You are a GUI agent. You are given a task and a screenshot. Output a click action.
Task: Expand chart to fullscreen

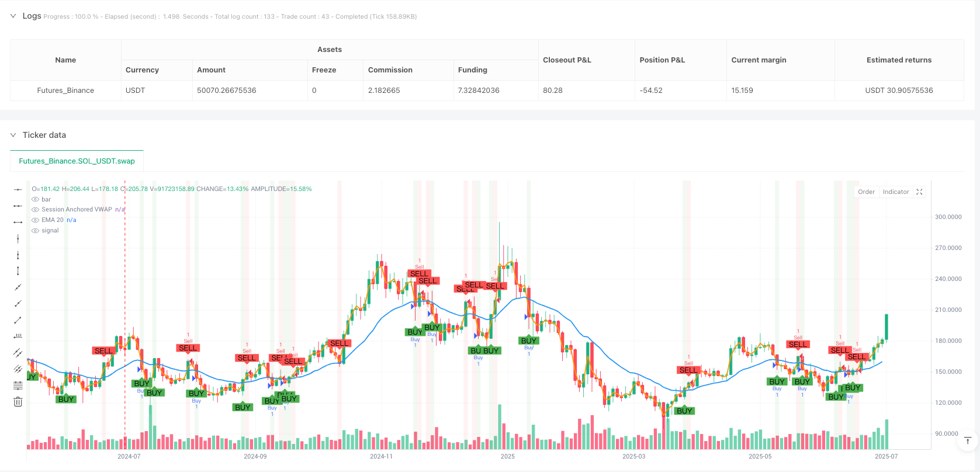(x=919, y=192)
